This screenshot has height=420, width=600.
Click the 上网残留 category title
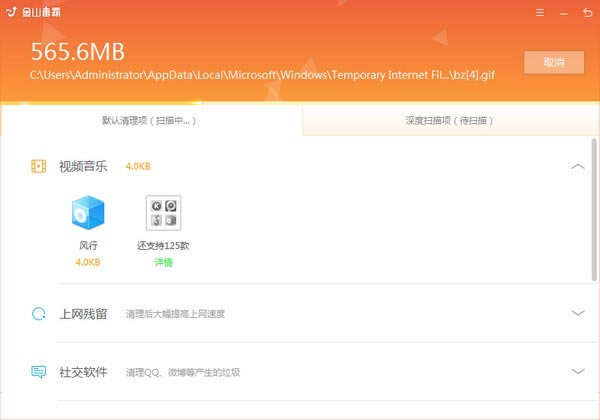click(x=83, y=314)
